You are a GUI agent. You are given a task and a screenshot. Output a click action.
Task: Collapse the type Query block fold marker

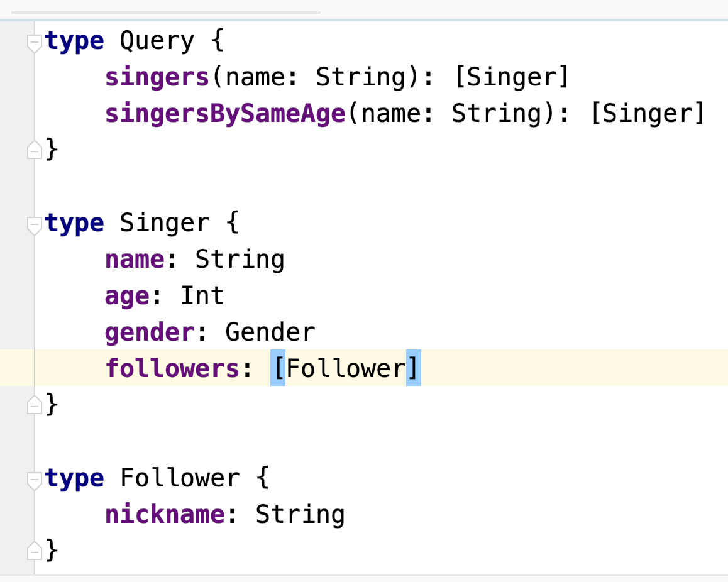click(x=35, y=43)
